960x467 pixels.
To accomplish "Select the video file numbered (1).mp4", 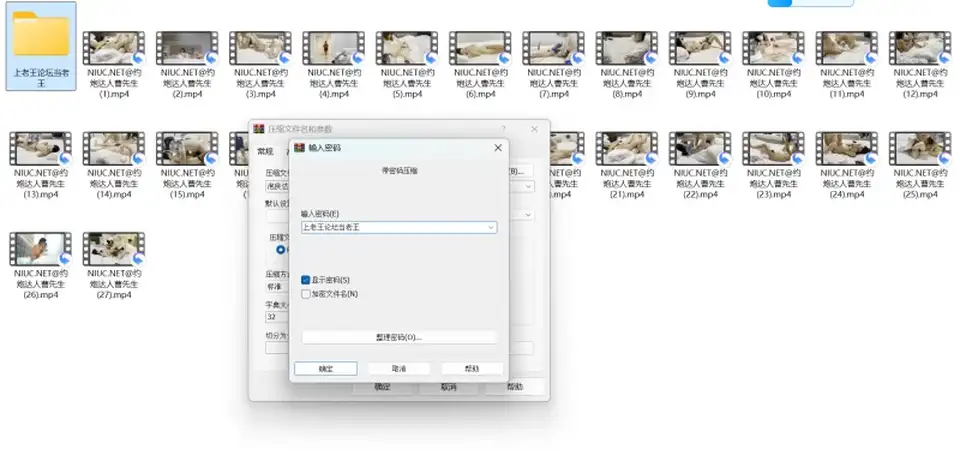I will pos(114,65).
